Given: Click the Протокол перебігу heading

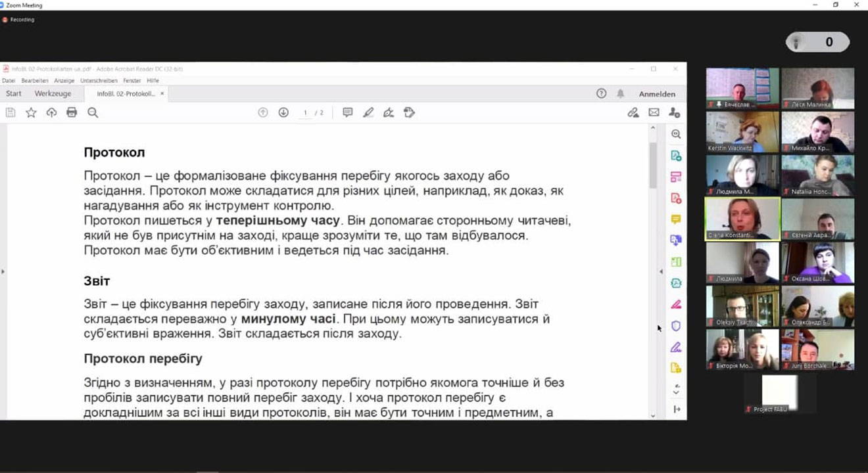Looking at the screenshot, I should 143,359.
